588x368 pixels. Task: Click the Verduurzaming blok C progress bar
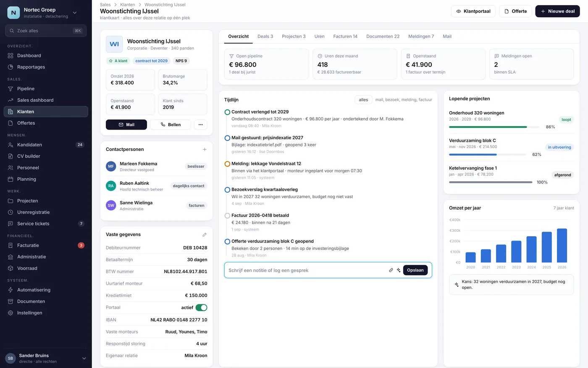click(x=488, y=154)
